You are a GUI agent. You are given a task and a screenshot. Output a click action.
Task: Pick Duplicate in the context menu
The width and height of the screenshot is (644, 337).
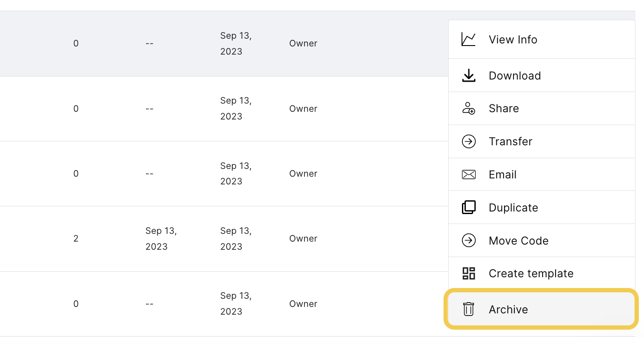pos(541,208)
